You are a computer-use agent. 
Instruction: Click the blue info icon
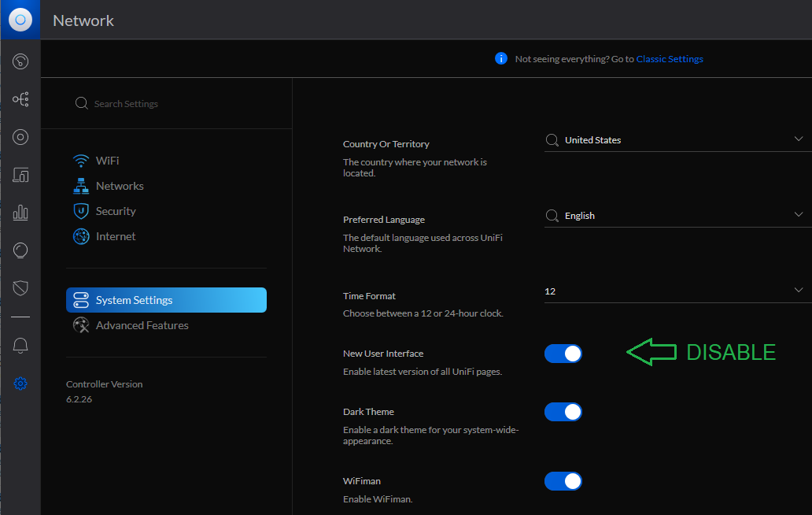coord(501,58)
